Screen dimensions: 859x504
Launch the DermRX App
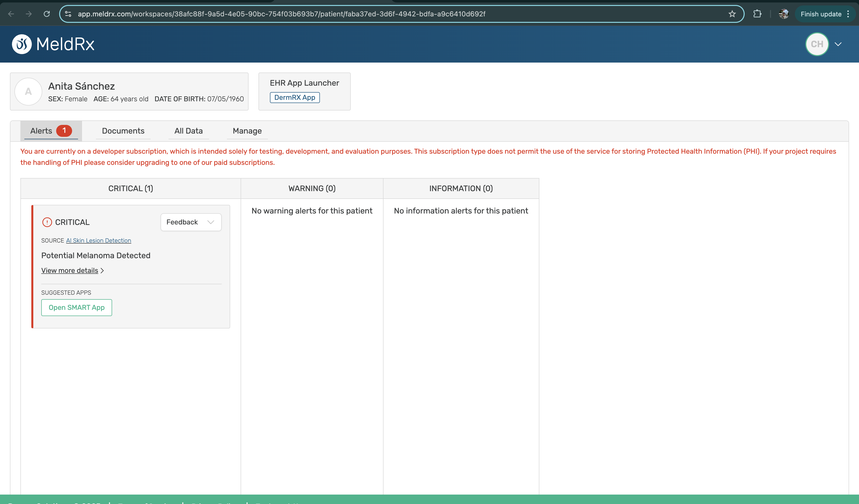tap(295, 98)
